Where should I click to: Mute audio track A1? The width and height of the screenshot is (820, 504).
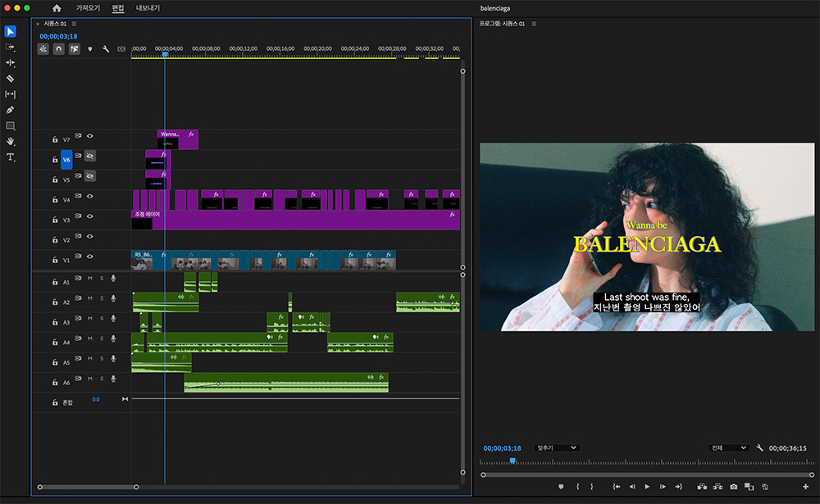click(90, 278)
